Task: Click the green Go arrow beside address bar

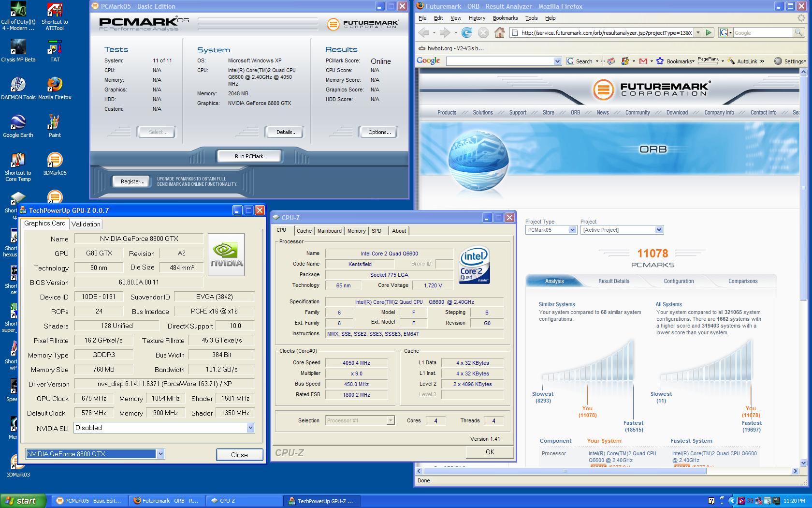Action: (709, 32)
